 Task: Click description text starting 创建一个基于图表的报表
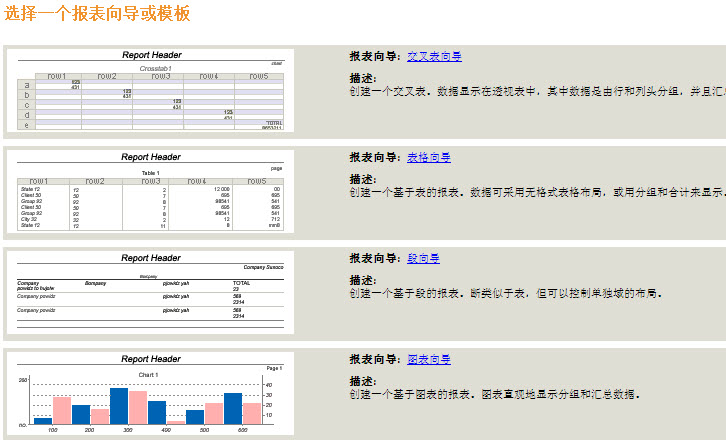pos(495,395)
